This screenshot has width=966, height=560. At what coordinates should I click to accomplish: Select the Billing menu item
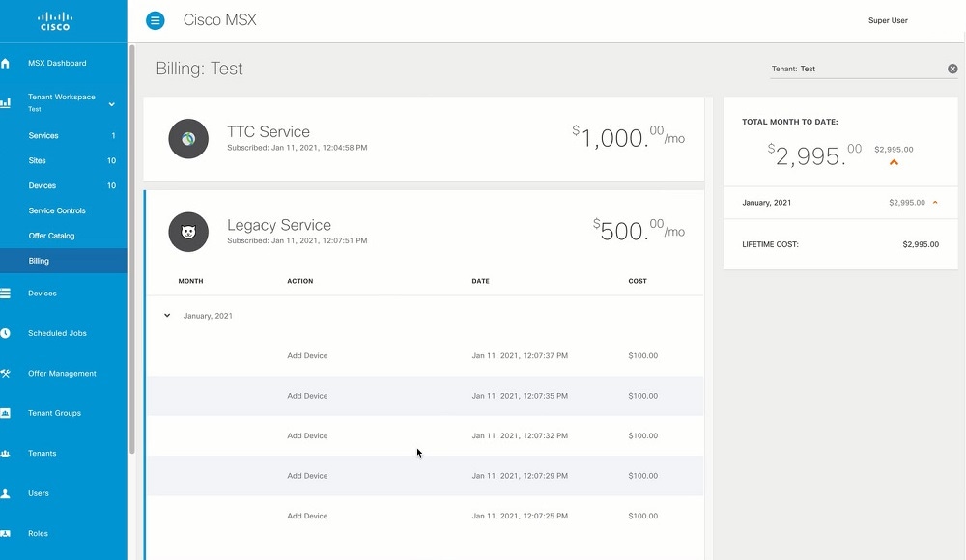pyautogui.click(x=64, y=261)
